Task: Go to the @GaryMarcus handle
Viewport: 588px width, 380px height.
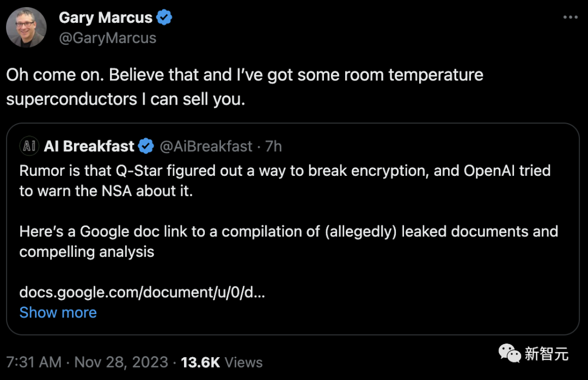Action: [x=107, y=38]
